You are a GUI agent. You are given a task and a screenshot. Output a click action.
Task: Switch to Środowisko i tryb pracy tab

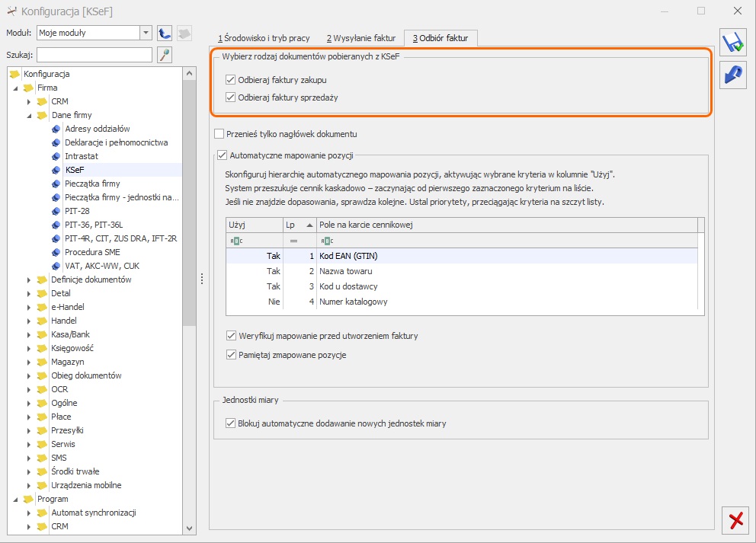tap(264, 38)
